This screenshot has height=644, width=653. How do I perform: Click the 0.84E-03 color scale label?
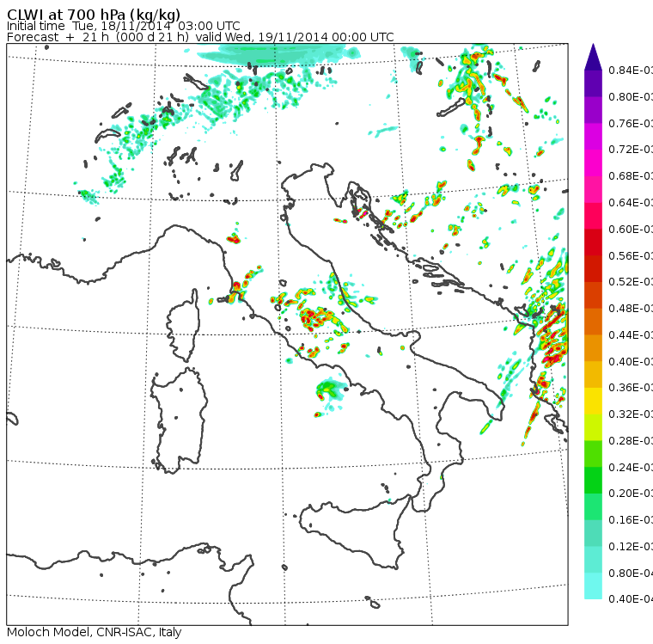(x=631, y=70)
